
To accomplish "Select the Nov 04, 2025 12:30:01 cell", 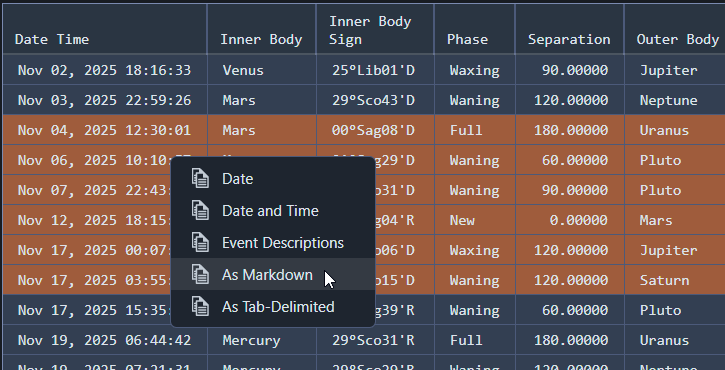I will pos(105,130).
